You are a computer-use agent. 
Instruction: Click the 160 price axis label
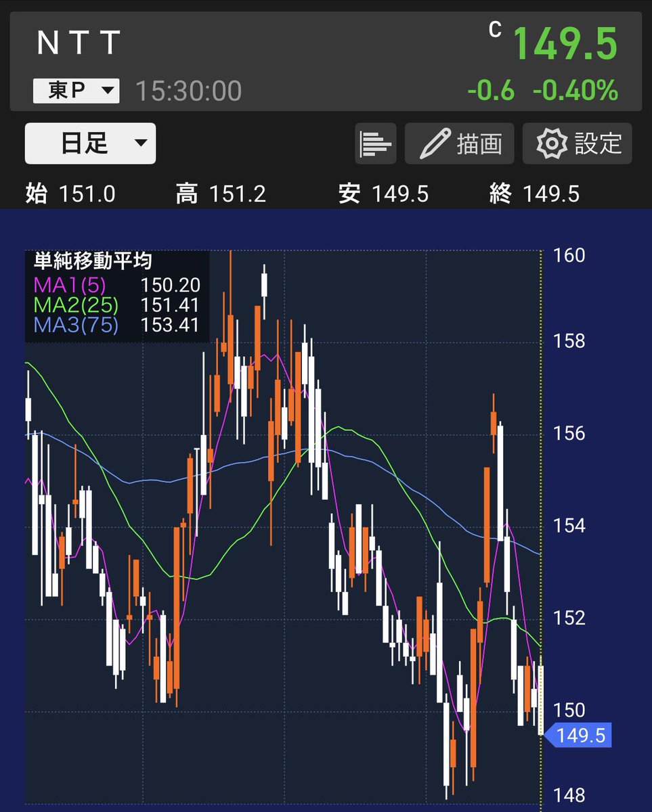tap(569, 256)
